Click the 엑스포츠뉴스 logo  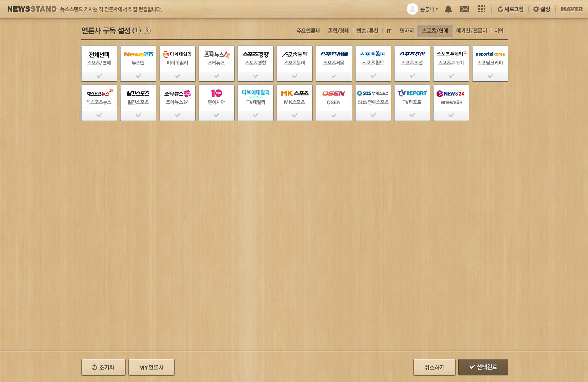100,93
